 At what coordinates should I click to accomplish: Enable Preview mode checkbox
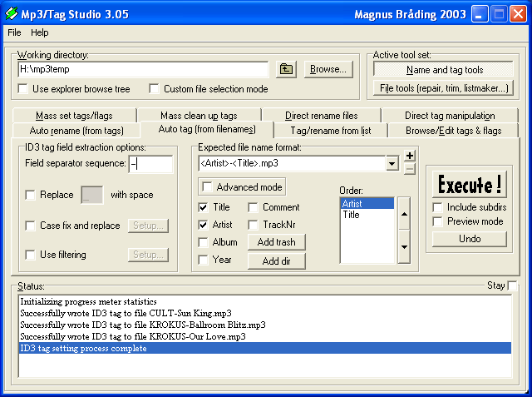coord(438,221)
